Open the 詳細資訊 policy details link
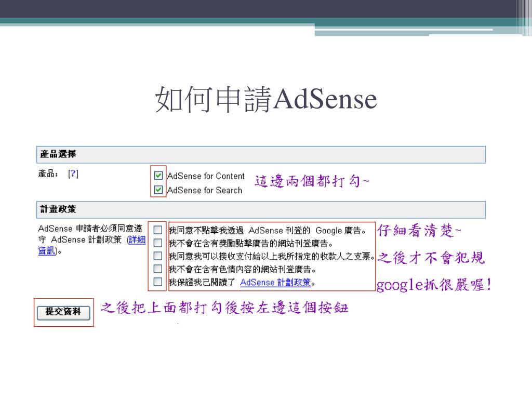532x399 pixels. coord(91,245)
